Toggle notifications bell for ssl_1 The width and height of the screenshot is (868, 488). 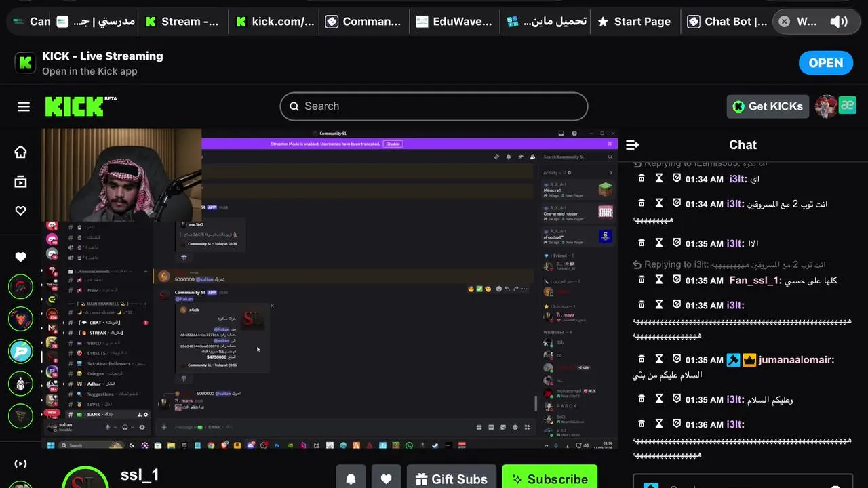click(351, 479)
